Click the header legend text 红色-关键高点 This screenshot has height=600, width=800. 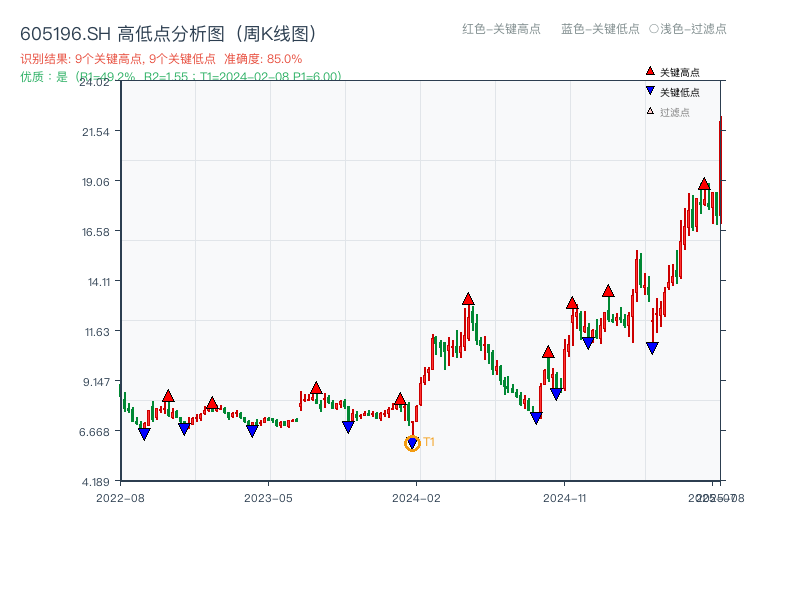point(501,29)
